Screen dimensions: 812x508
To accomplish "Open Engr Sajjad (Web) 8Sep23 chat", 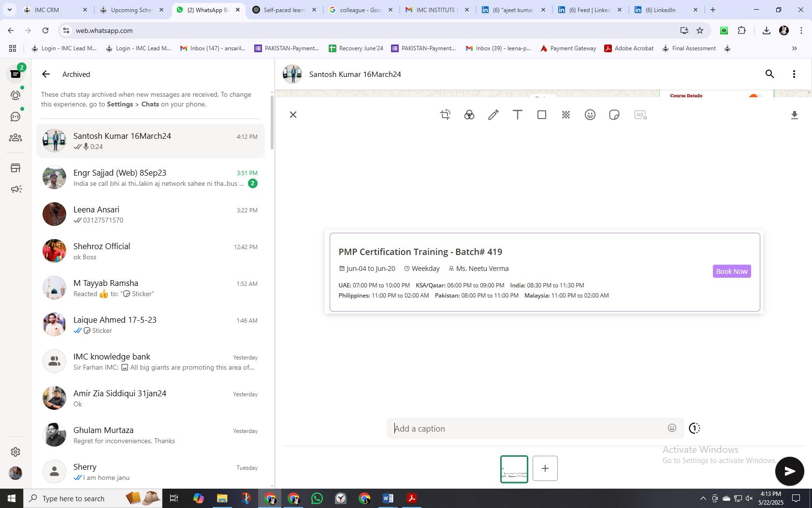I will 150,178.
